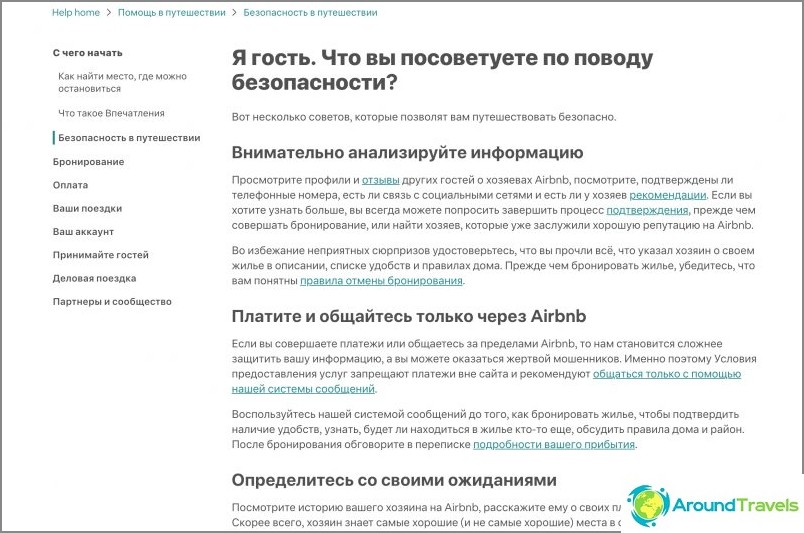Open the Ваши поездки sidebar section
The width and height of the screenshot is (804, 533).
tap(87, 209)
